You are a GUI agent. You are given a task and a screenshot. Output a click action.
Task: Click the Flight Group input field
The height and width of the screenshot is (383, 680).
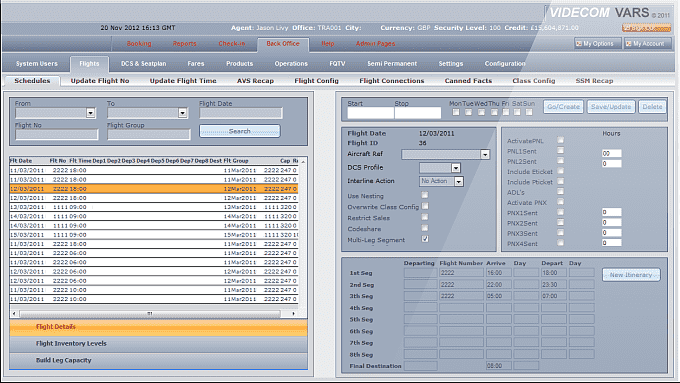[148, 134]
